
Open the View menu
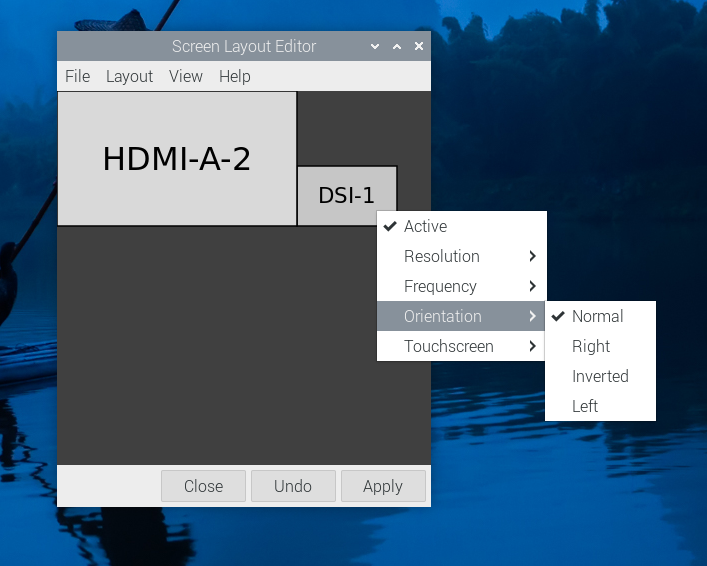click(x=186, y=77)
